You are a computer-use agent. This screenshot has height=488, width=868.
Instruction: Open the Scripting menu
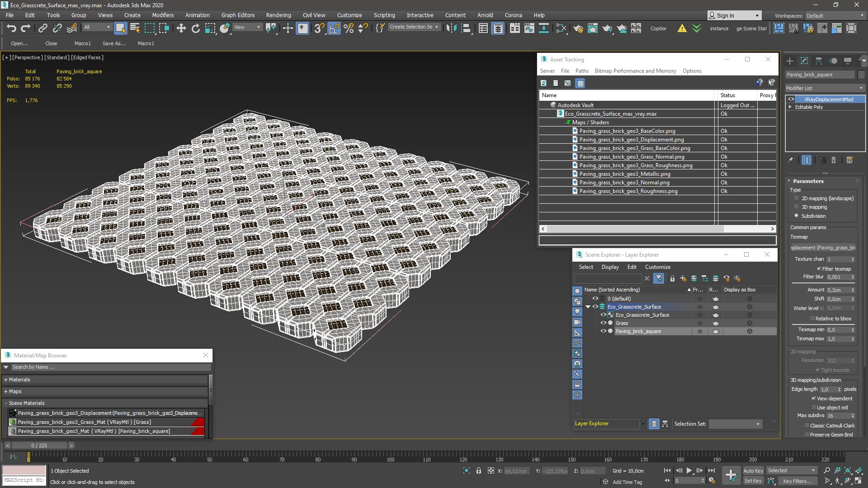pos(384,15)
